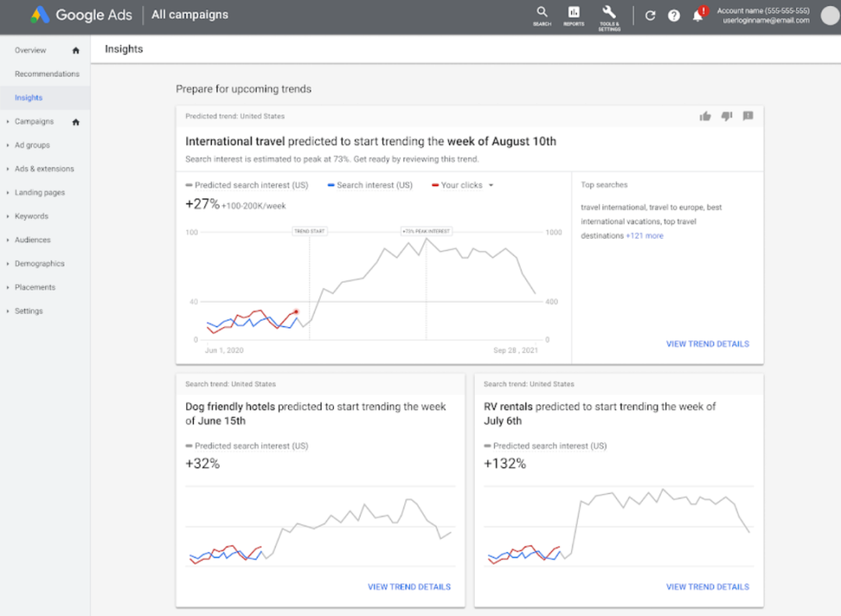Click the Sep 28, 2021 axis date
841x616 pixels.
[516, 350]
